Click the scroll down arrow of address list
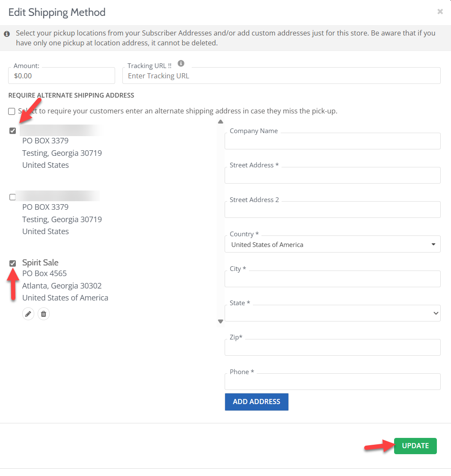The image size is (451, 476). (x=220, y=321)
